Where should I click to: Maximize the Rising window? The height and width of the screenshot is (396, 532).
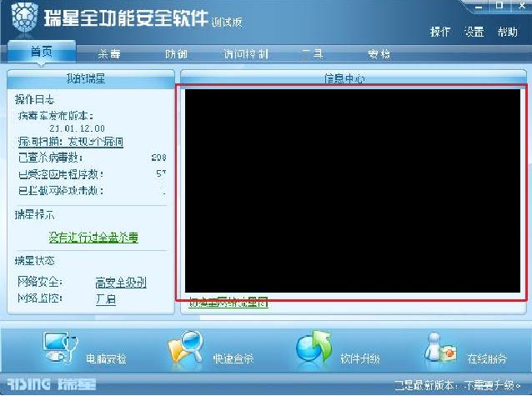coord(499,6)
